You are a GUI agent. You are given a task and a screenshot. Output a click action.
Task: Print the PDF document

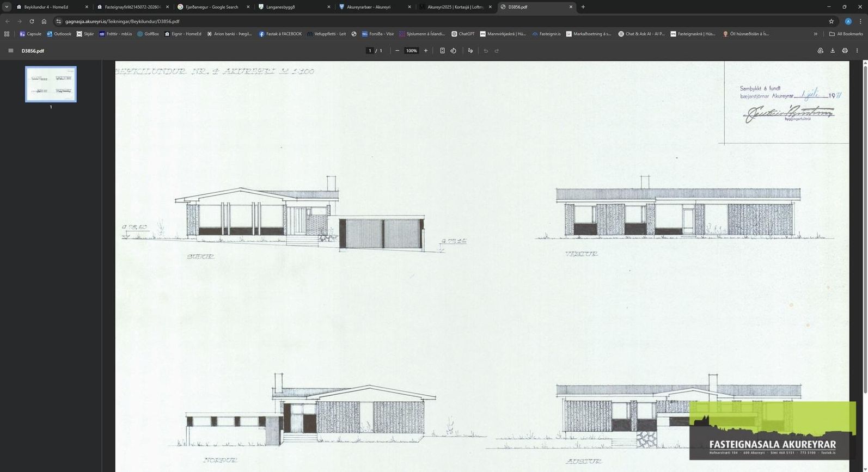(x=845, y=51)
